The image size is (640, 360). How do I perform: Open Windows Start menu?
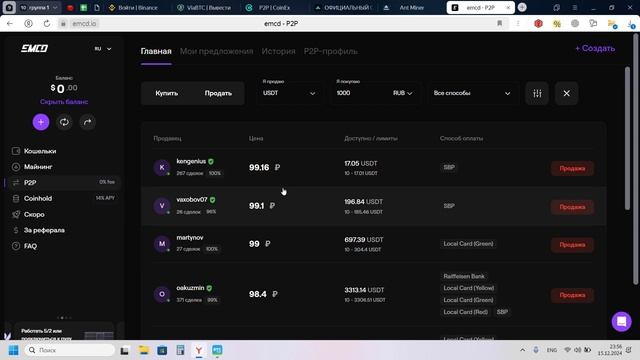click(13, 350)
